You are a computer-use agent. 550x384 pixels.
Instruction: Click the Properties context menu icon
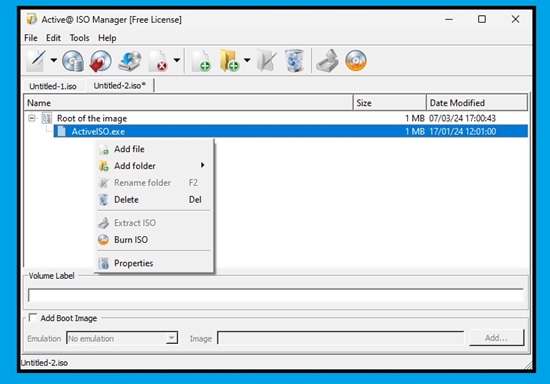point(103,263)
